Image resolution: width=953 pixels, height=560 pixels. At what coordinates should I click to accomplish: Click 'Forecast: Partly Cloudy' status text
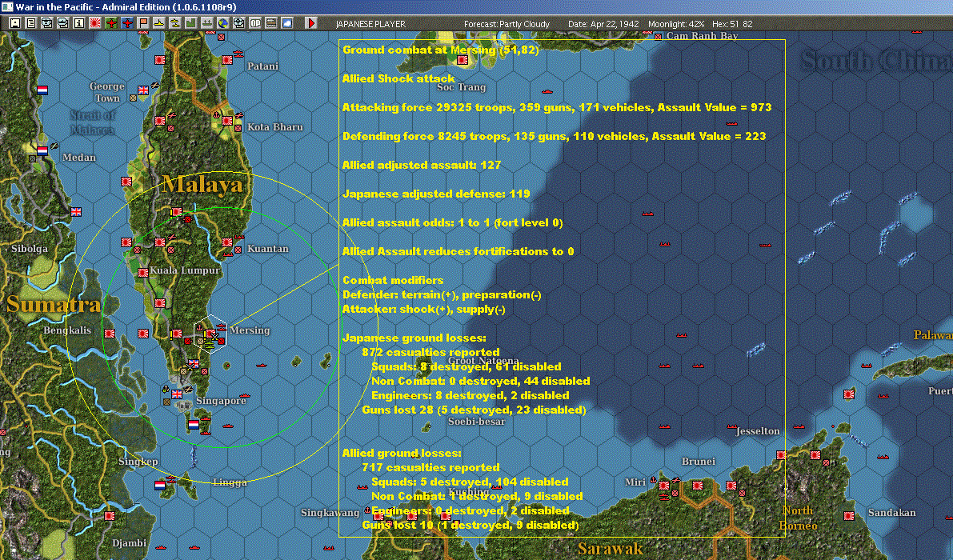(x=507, y=24)
